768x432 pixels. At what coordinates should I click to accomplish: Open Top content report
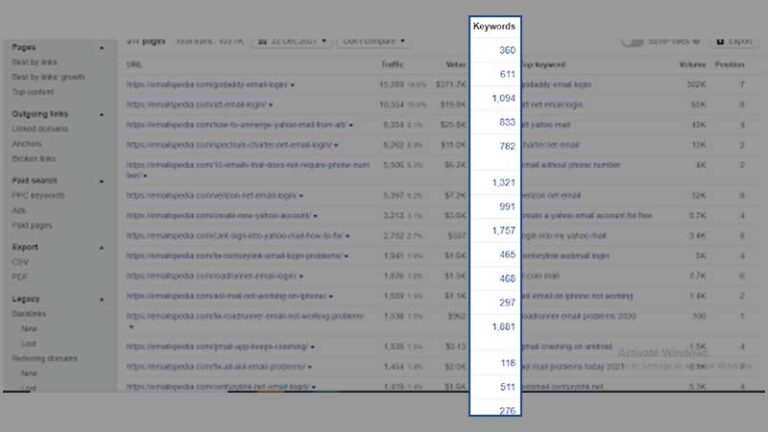(33, 92)
